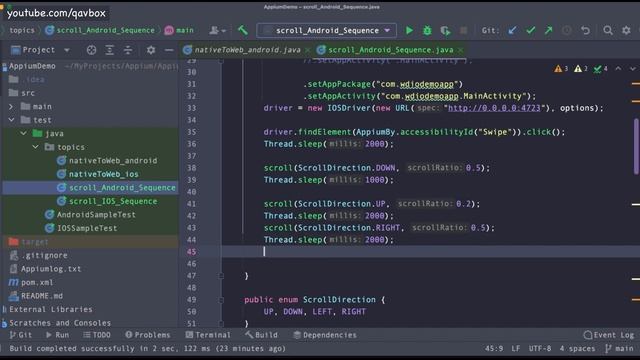
Task: Expand all icon in Project panel
Action: (x=109, y=50)
